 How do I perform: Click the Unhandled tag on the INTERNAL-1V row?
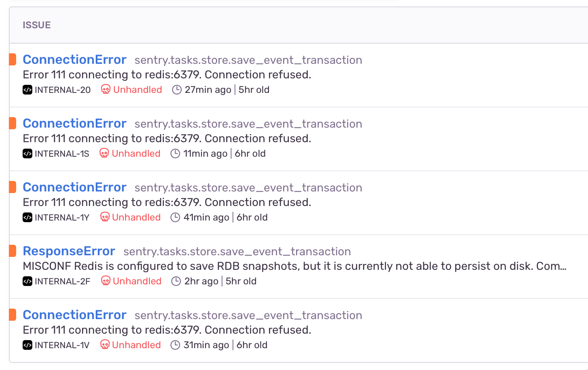[136, 345]
